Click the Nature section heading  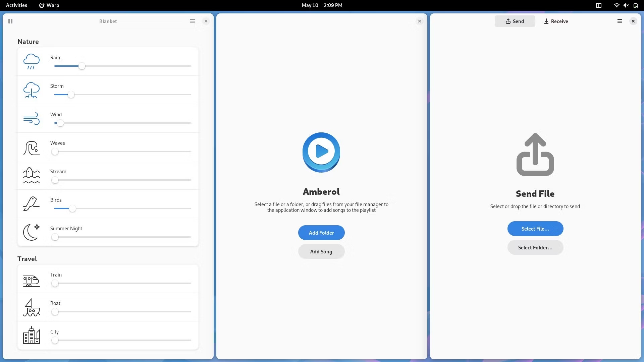(x=28, y=42)
